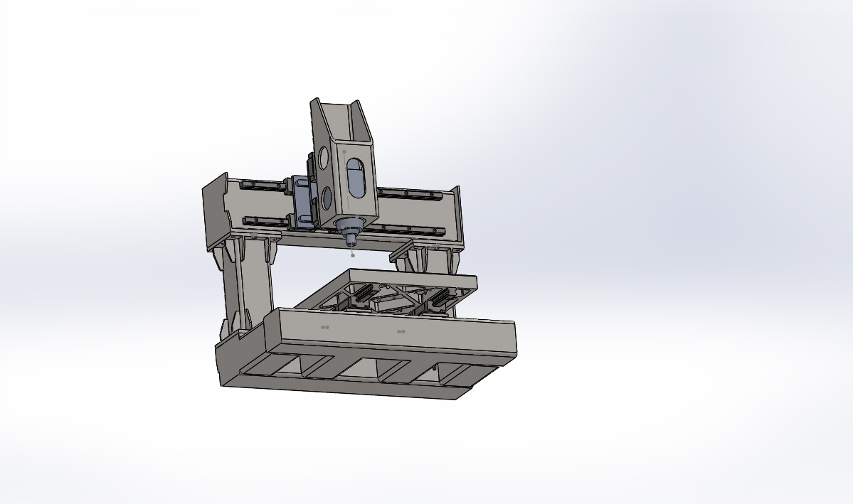Click the right guide block under worktable

tap(439, 302)
